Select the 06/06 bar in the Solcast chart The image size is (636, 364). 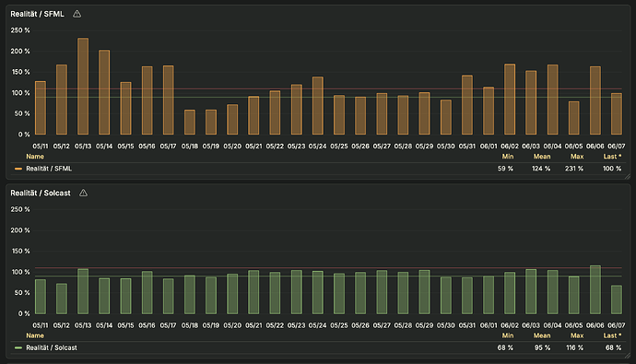(595, 290)
